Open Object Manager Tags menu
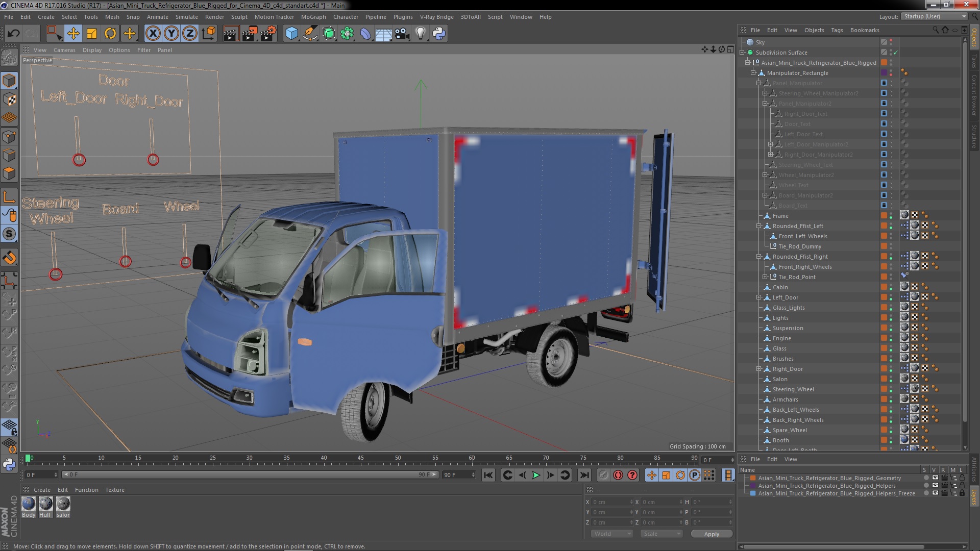980x551 pixels. click(837, 30)
